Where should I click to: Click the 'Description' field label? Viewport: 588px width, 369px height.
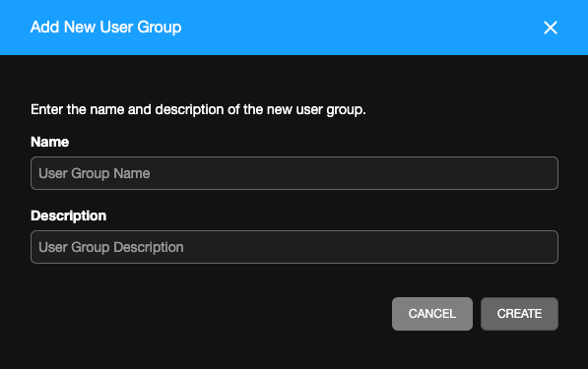[69, 215]
